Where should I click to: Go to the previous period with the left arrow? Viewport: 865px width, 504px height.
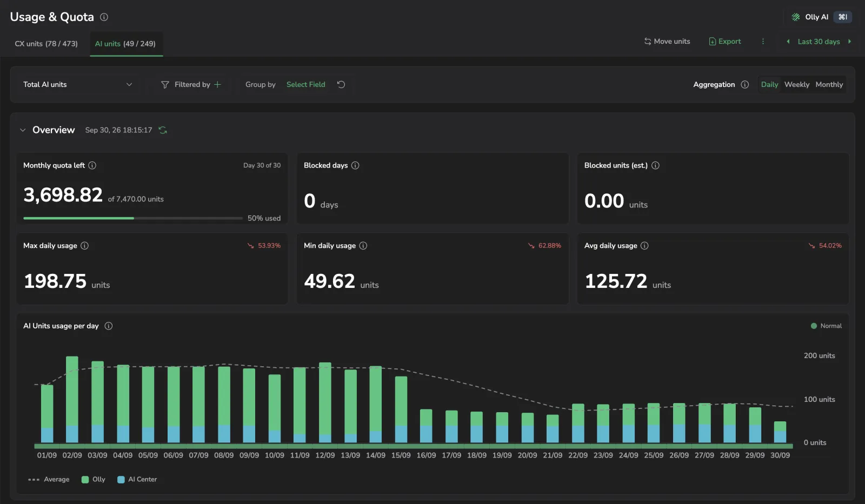tap(788, 42)
